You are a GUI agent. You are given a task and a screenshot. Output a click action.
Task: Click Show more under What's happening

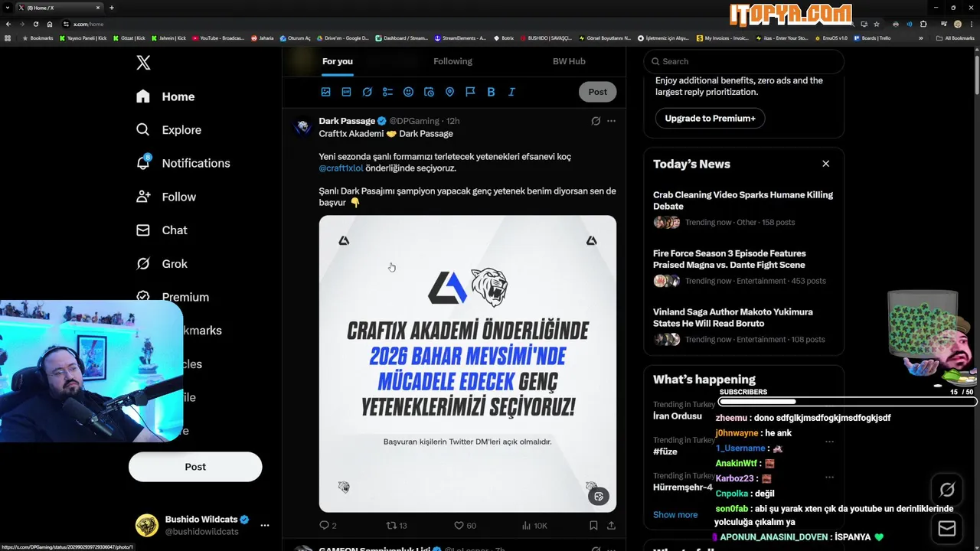[x=675, y=515]
